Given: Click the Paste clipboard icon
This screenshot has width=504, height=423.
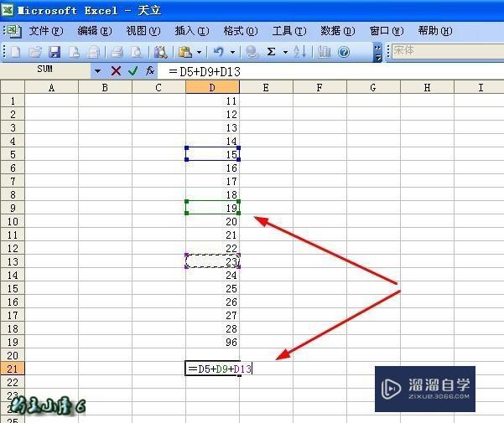Looking at the screenshot, I should [x=185, y=52].
